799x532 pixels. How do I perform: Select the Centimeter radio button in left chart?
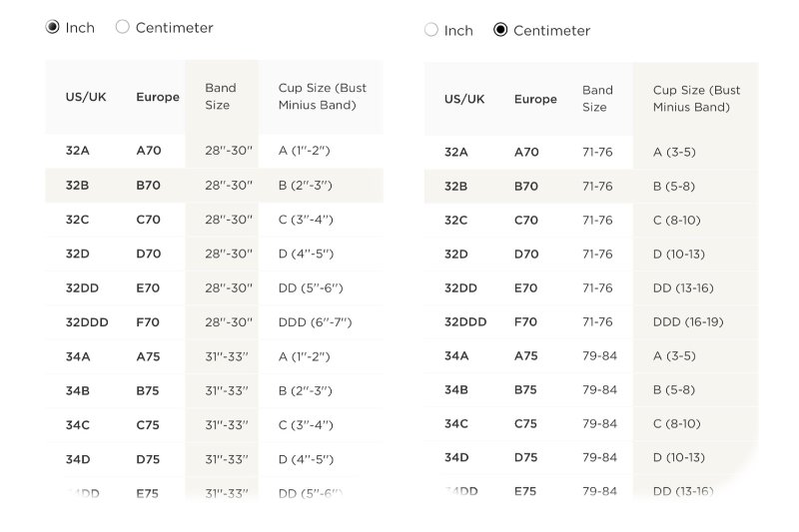(122, 27)
